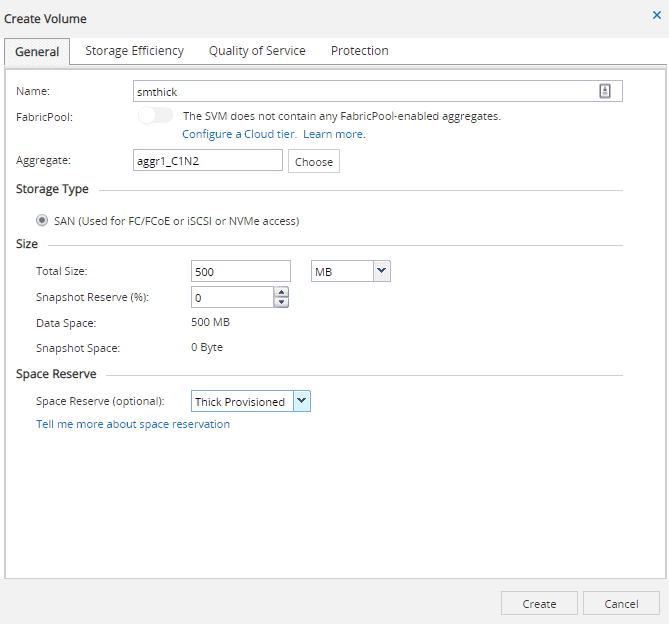Expand the Space Reserve dropdown

pyautogui.click(x=302, y=401)
